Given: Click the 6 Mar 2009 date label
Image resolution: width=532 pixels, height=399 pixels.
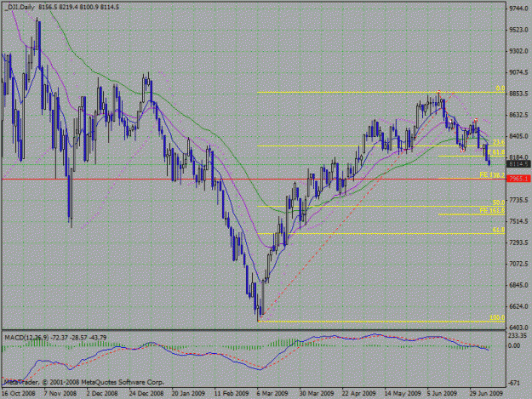Looking at the screenshot, I should (272, 393).
